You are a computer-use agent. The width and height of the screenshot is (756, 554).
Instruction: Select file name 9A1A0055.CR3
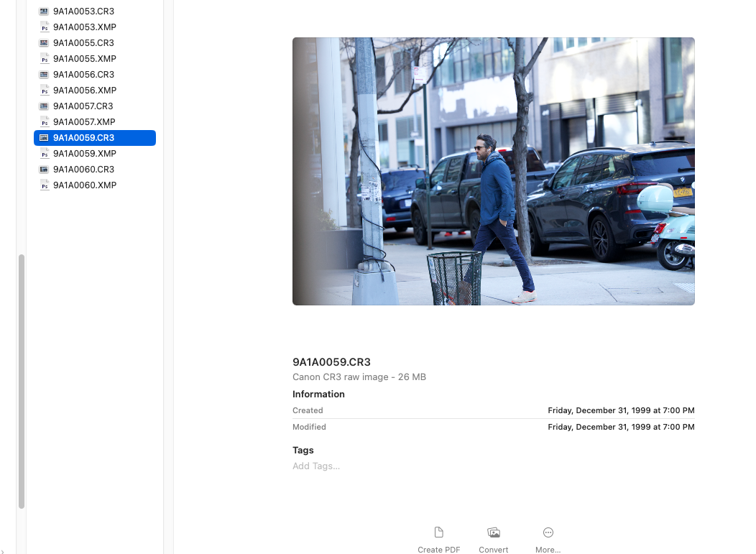coord(83,43)
